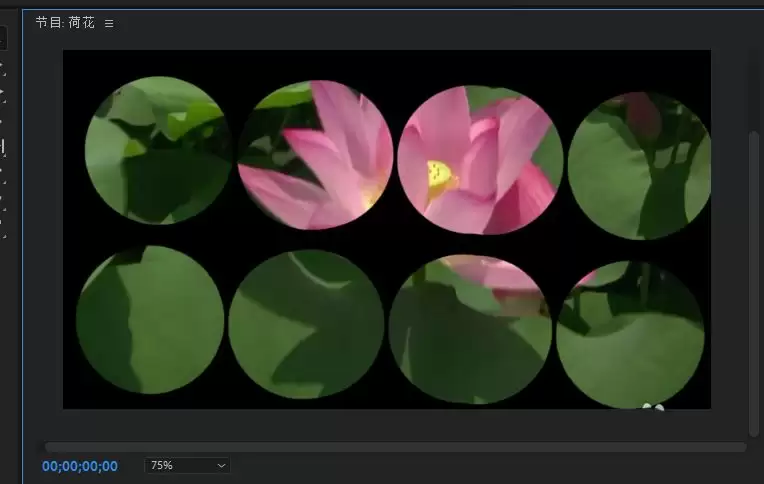Click the 00;00;00;00 playhead timecode

80,466
